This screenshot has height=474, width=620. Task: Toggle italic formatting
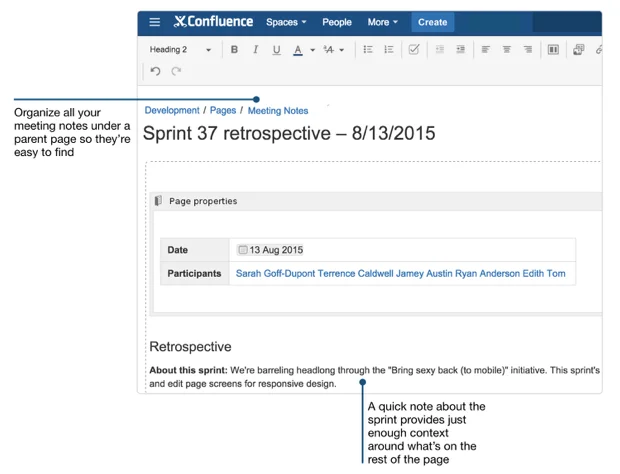point(255,49)
